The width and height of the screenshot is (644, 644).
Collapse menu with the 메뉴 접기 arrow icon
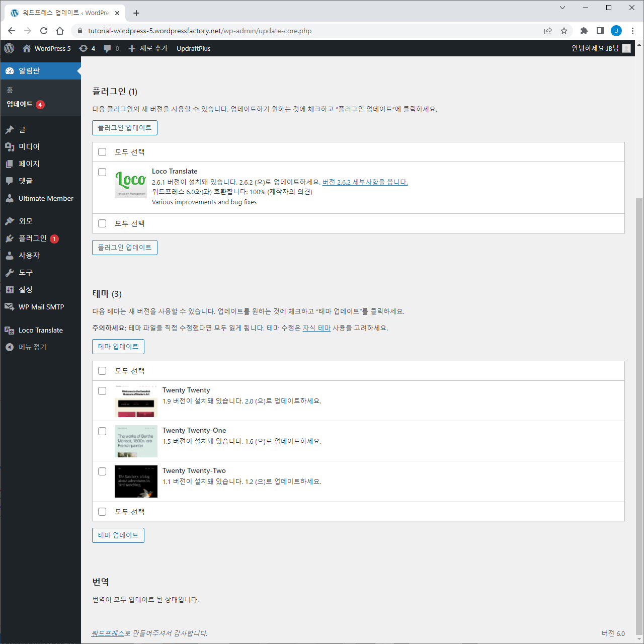click(10, 347)
